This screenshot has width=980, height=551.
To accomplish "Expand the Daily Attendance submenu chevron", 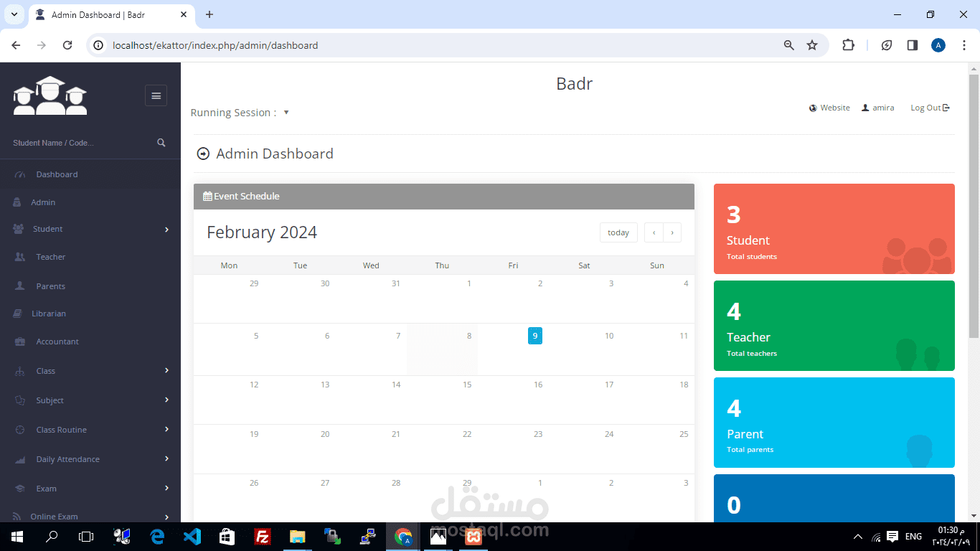I will [166, 458].
